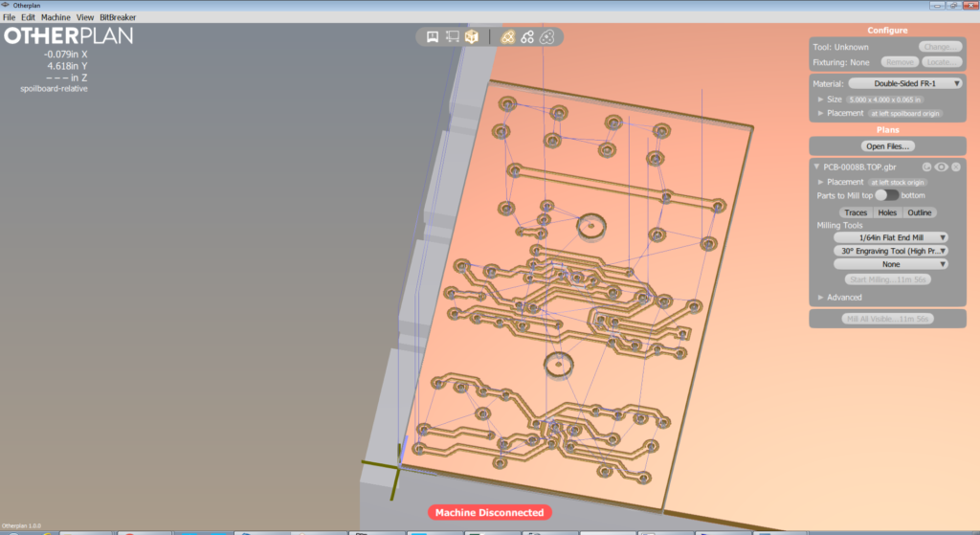The height and width of the screenshot is (535, 980).
Task: Click the Open Files... button
Action: click(x=887, y=146)
